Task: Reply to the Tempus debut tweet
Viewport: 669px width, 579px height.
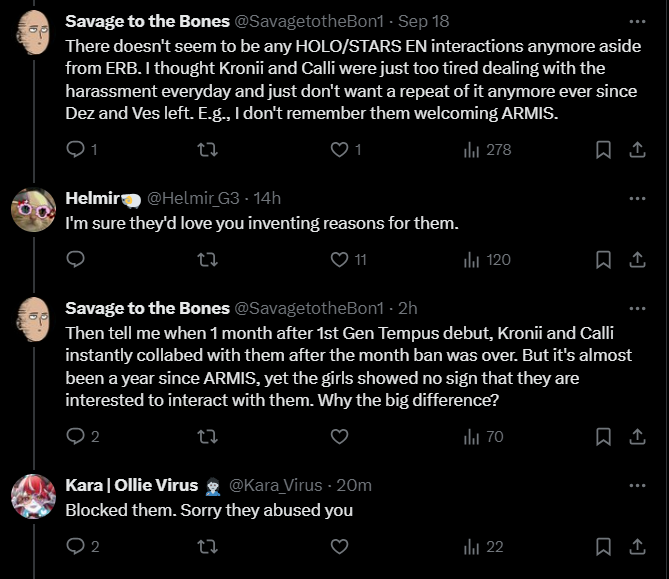Action: (76, 436)
